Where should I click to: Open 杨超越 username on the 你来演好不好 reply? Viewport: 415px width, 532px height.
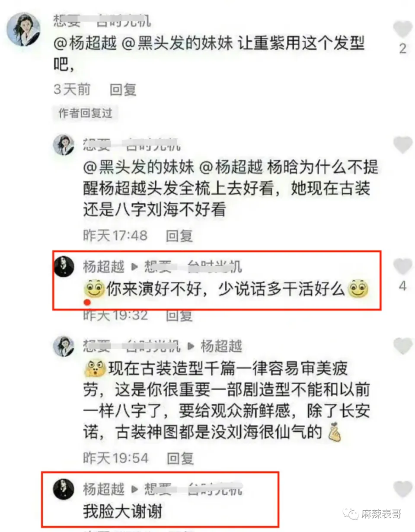point(104,266)
